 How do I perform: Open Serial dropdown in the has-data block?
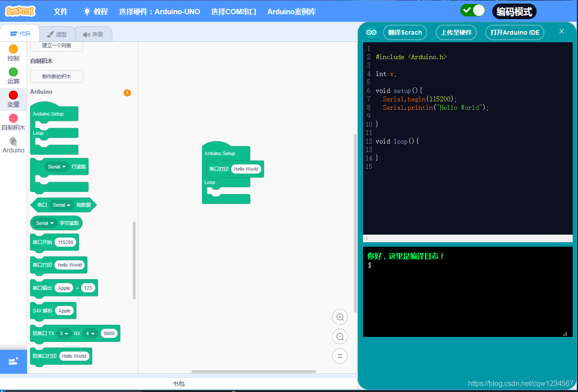[x=62, y=205]
